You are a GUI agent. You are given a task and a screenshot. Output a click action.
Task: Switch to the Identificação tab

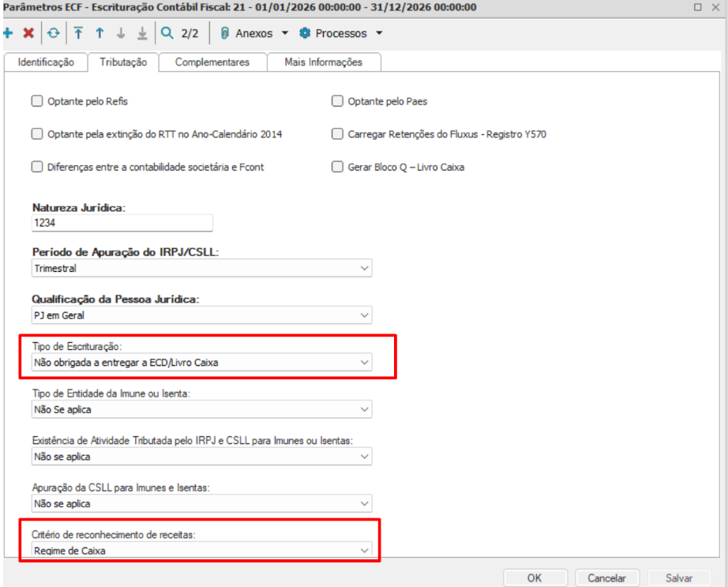point(46,62)
